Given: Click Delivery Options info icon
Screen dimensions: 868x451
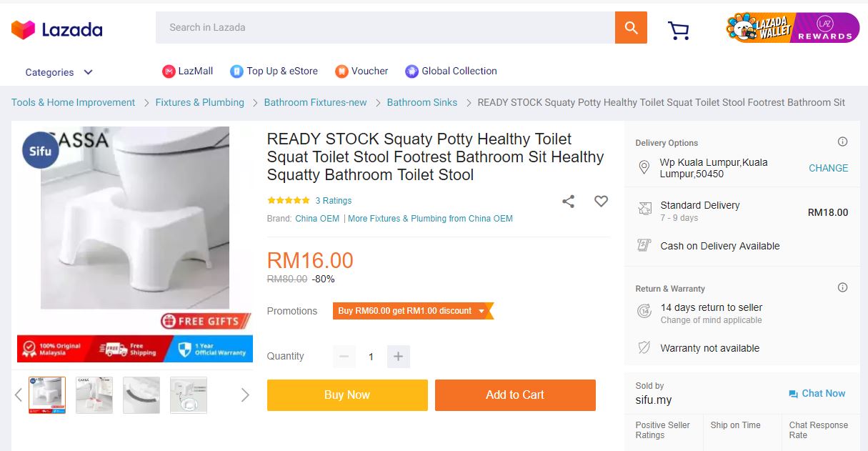Looking at the screenshot, I should point(842,142).
